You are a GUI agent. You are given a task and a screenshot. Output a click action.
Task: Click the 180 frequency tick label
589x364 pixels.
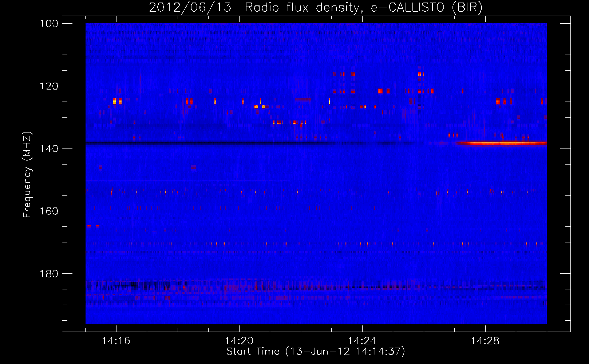tap(49, 274)
